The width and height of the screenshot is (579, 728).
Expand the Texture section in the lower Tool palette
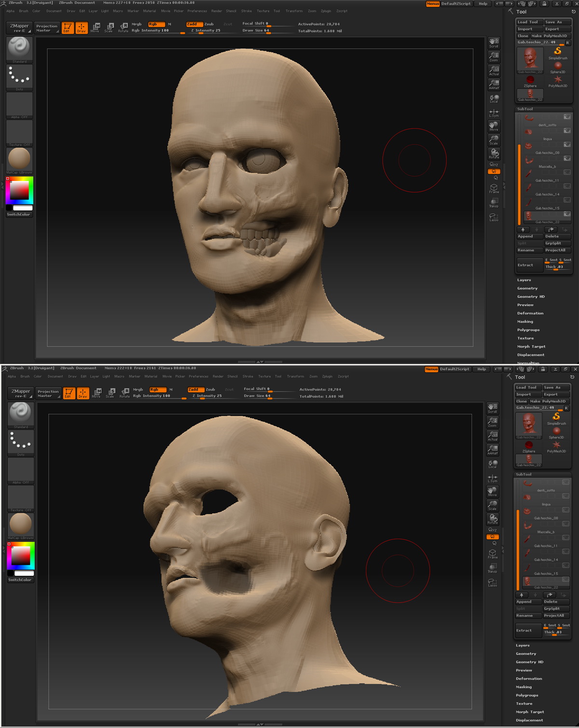[x=524, y=703]
